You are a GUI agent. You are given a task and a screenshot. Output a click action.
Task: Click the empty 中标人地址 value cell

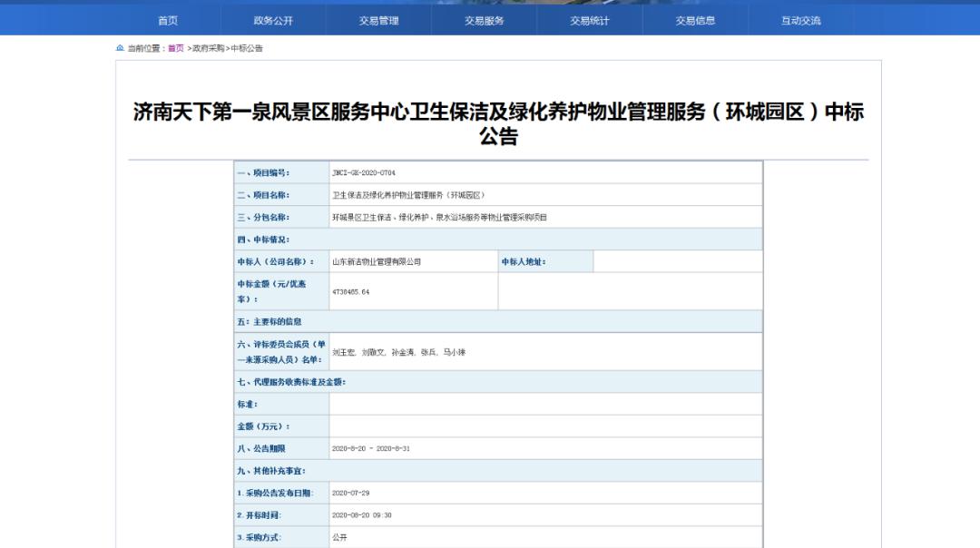tap(677, 262)
